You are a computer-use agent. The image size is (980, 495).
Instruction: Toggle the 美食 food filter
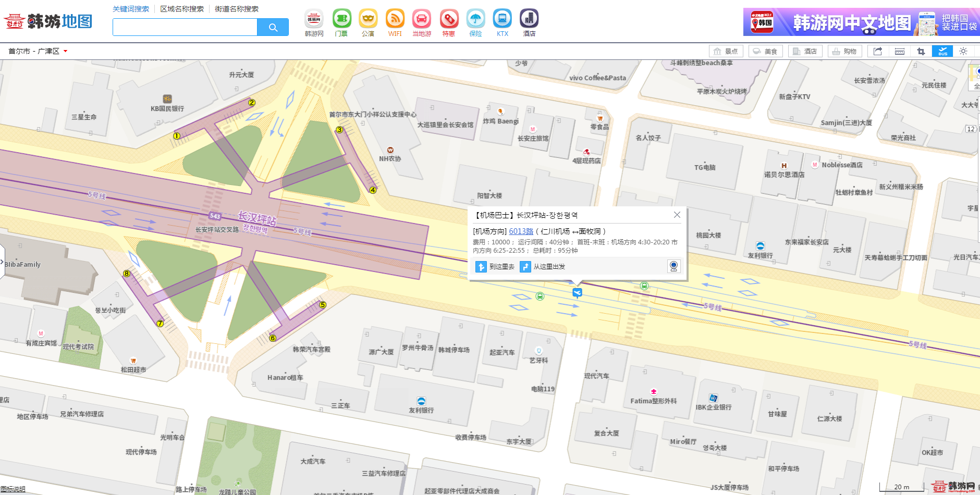click(765, 51)
